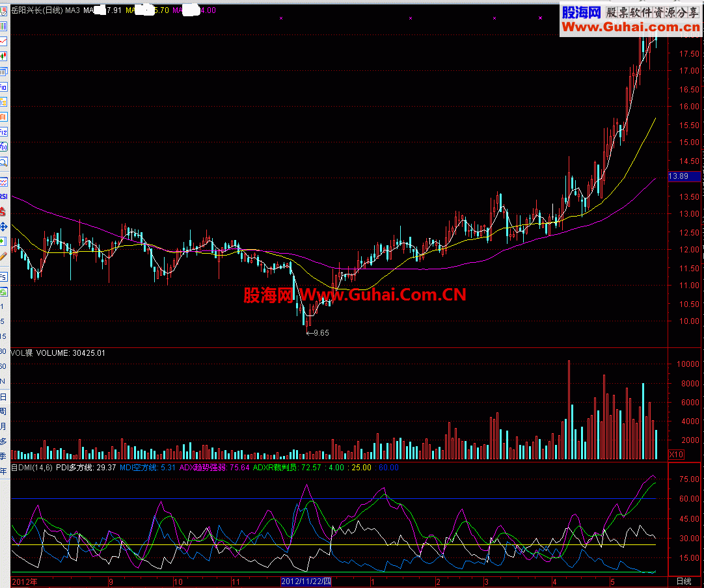Click the green refresh icon in sidebar
The height and width of the screenshot is (588, 704).
point(3,292)
